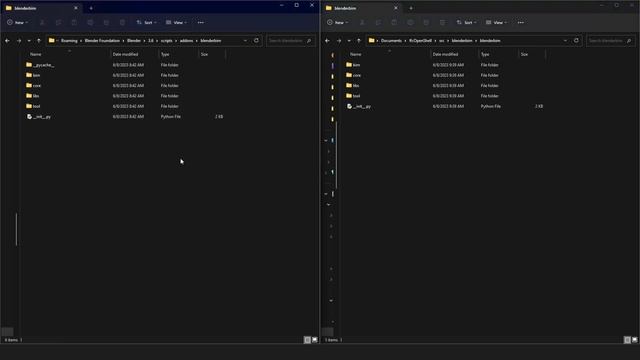Open recent locations dropdown in the addons-path window
This screenshot has width=640, height=360.
click(29, 41)
